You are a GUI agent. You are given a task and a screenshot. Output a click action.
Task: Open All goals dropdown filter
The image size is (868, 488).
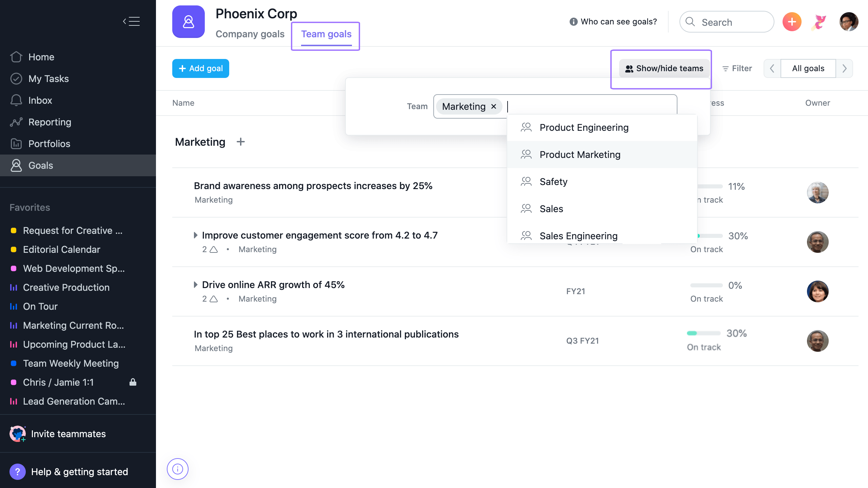808,68
